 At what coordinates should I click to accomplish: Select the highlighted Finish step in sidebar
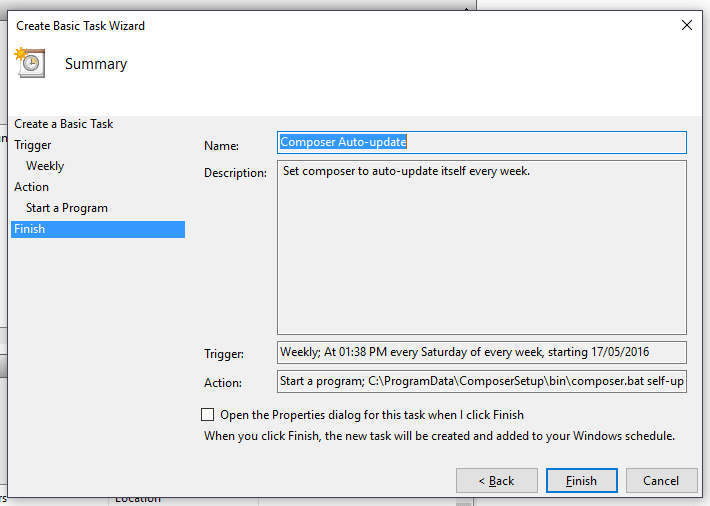tap(98, 229)
